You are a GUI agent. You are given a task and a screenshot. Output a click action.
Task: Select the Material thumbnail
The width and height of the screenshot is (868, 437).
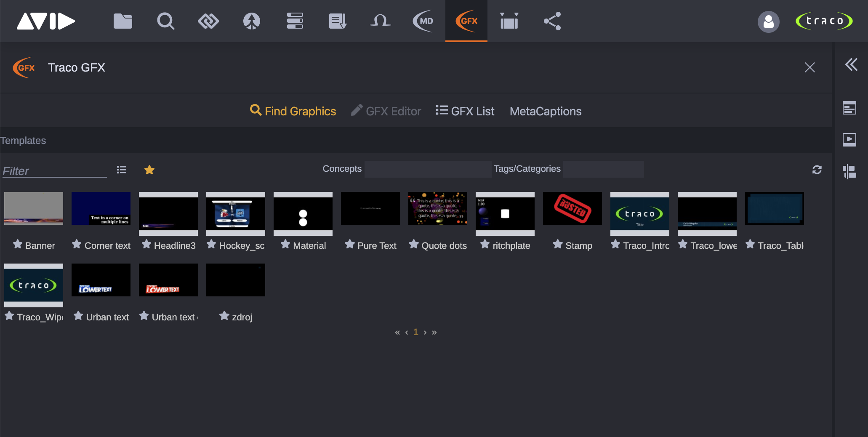pyautogui.click(x=303, y=214)
